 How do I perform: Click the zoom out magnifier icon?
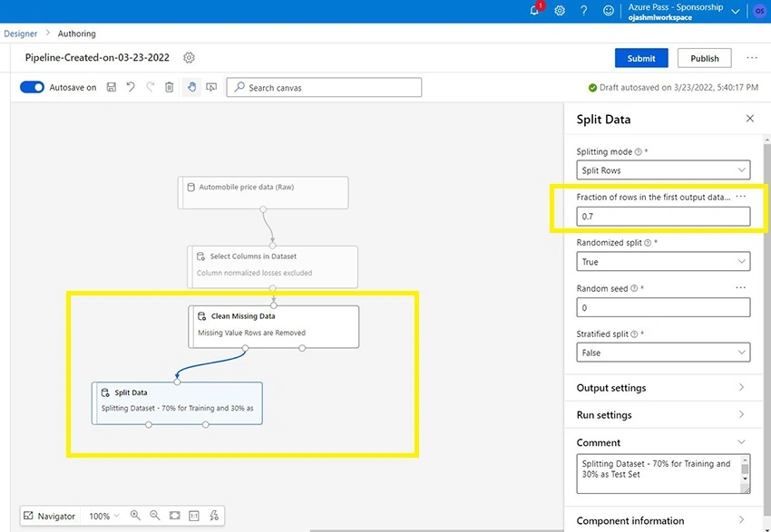pyautogui.click(x=155, y=516)
